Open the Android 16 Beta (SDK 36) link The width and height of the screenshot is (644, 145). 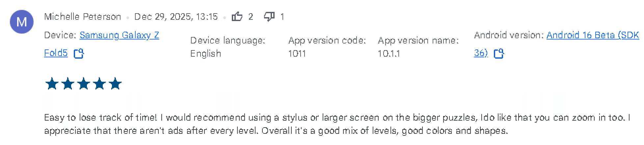pyautogui.click(x=592, y=35)
